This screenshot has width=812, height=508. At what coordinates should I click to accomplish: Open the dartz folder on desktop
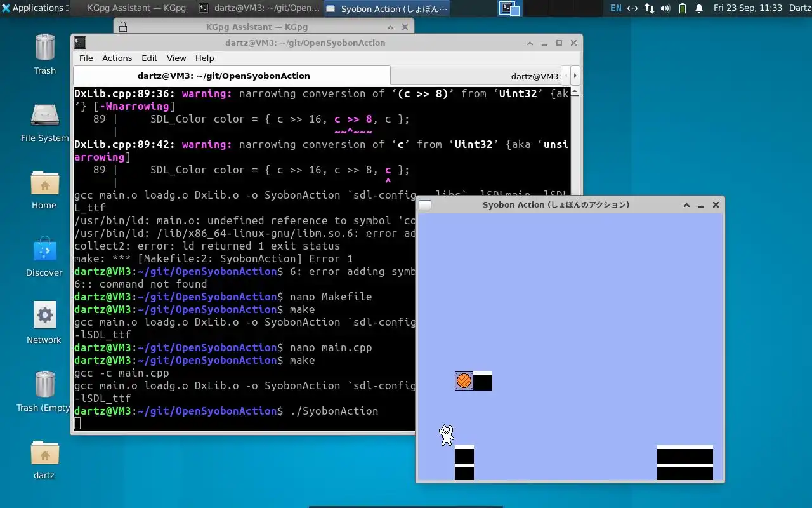coord(44,459)
